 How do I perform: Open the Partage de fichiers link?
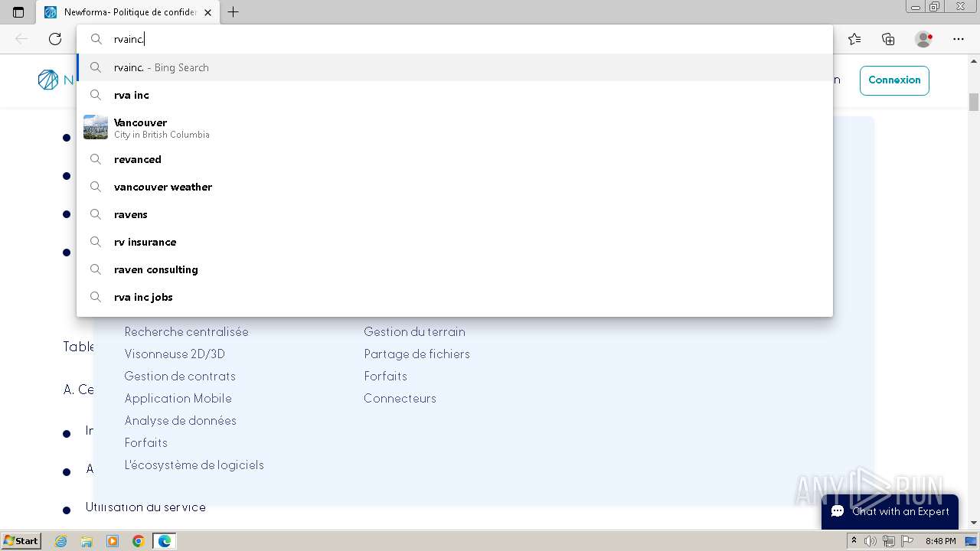[x=416, y=354]
